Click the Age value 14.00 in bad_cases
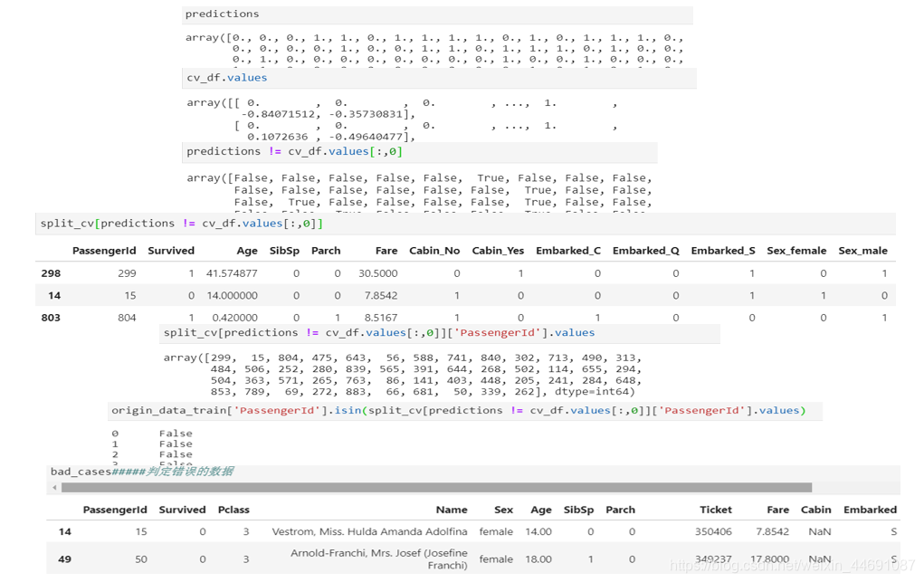This screenshot has height=582, width=924. 538,532
